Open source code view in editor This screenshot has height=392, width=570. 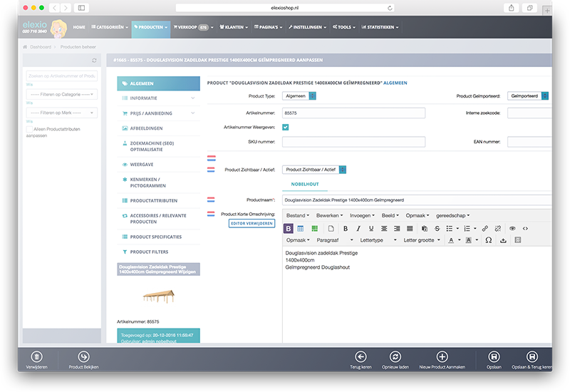(x=525, y=228)
